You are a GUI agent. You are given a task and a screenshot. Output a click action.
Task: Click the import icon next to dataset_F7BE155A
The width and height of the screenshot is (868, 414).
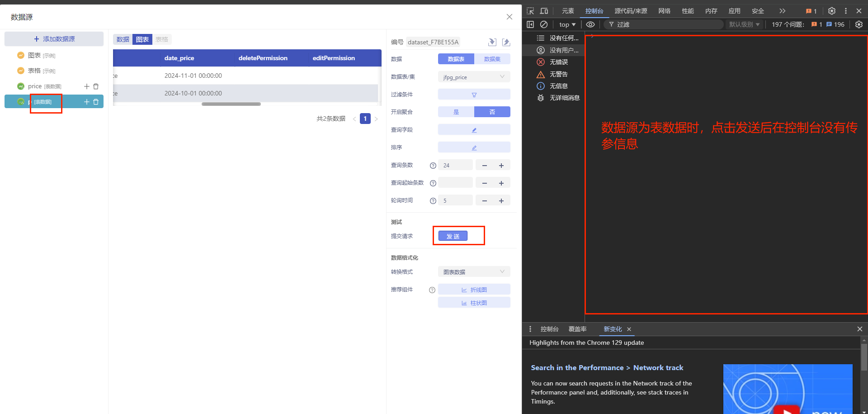click(492, 42)
